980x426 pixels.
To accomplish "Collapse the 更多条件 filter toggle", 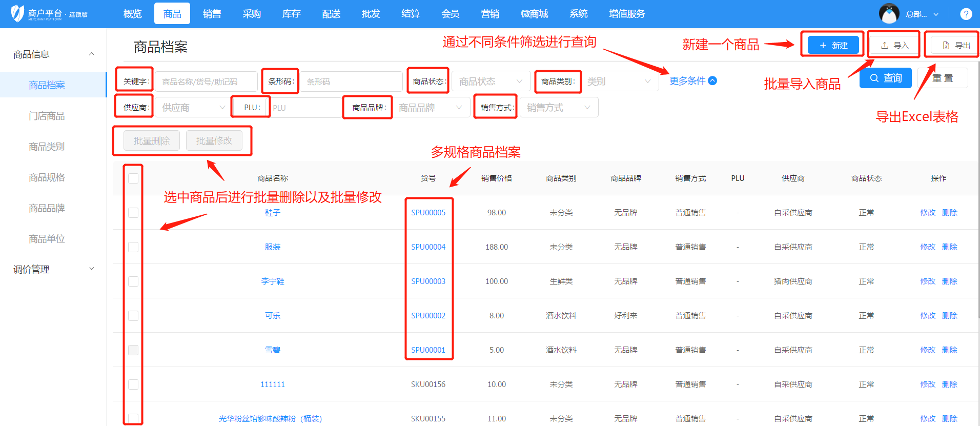I will click(692, 81).
